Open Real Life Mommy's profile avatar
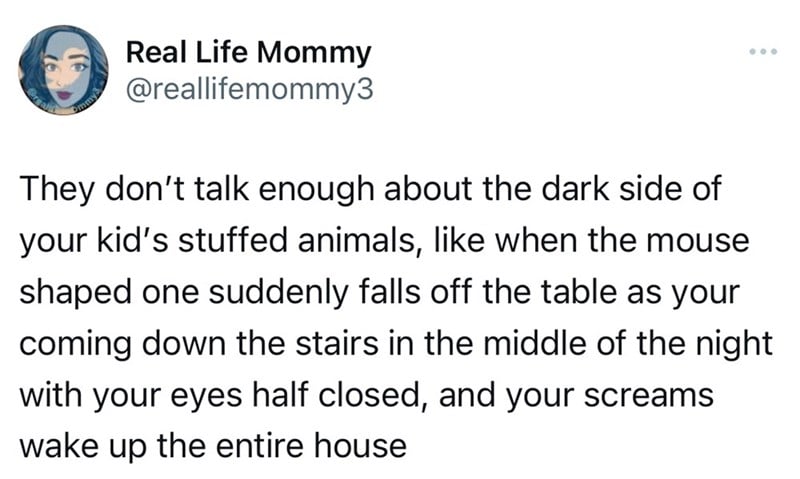This screenshot has width=800, height=479. coord(63,70)
